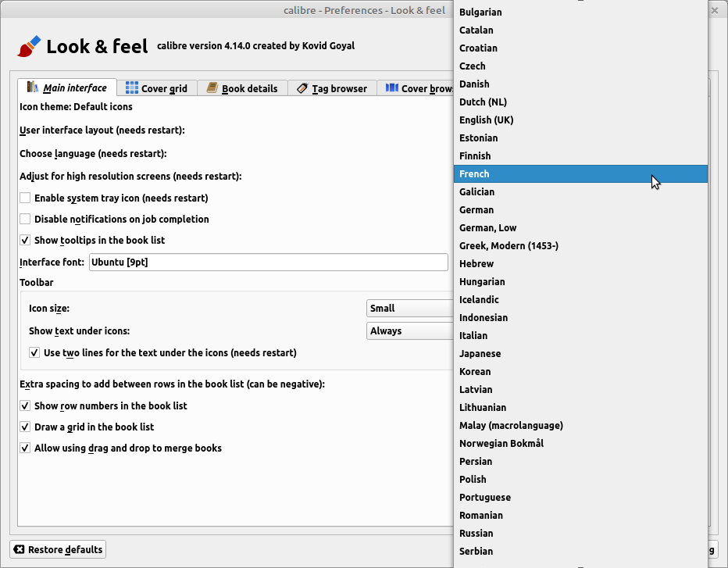Open the Show text under icons dropdown

(410, 330)
